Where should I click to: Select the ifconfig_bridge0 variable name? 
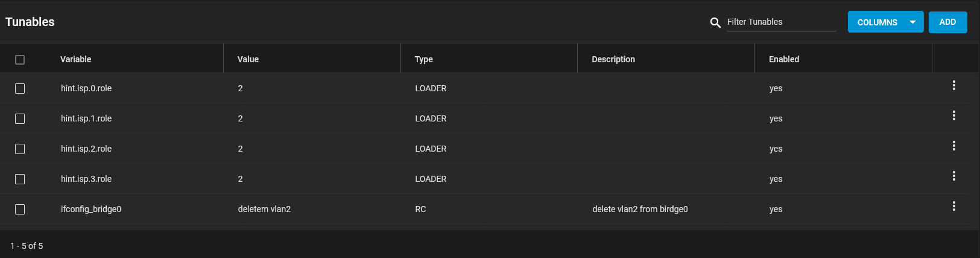click(91, 209)
